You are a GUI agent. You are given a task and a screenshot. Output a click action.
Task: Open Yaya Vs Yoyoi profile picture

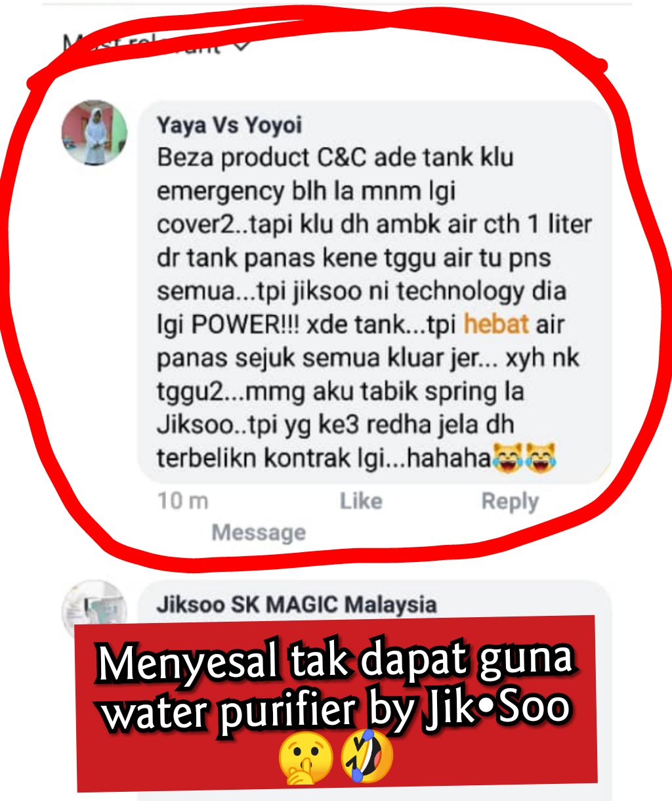click(94, 133)
